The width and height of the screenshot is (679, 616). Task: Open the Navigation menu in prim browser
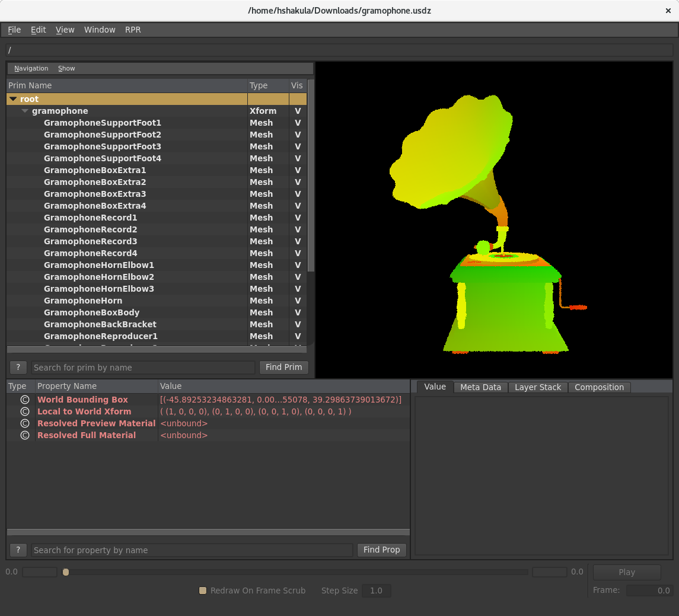pyautogui.click(x=31, y=68)
